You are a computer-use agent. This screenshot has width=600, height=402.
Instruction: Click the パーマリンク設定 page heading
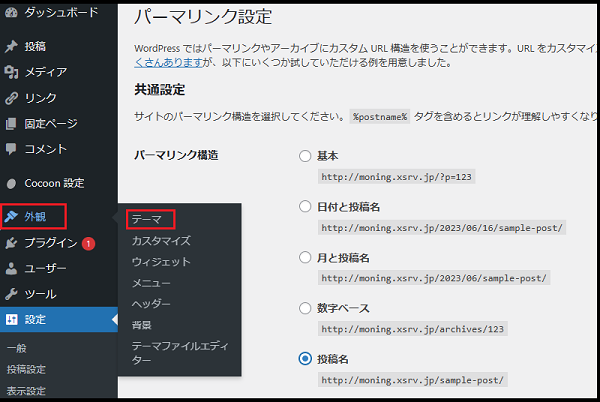tap(203, 17)
